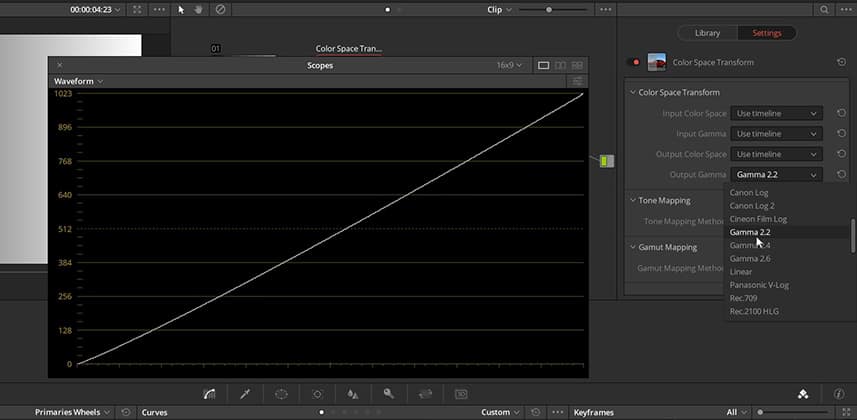857x420 pixels.
Task: Open the Custom curves mode dropdown
Action: coord(500,412)
